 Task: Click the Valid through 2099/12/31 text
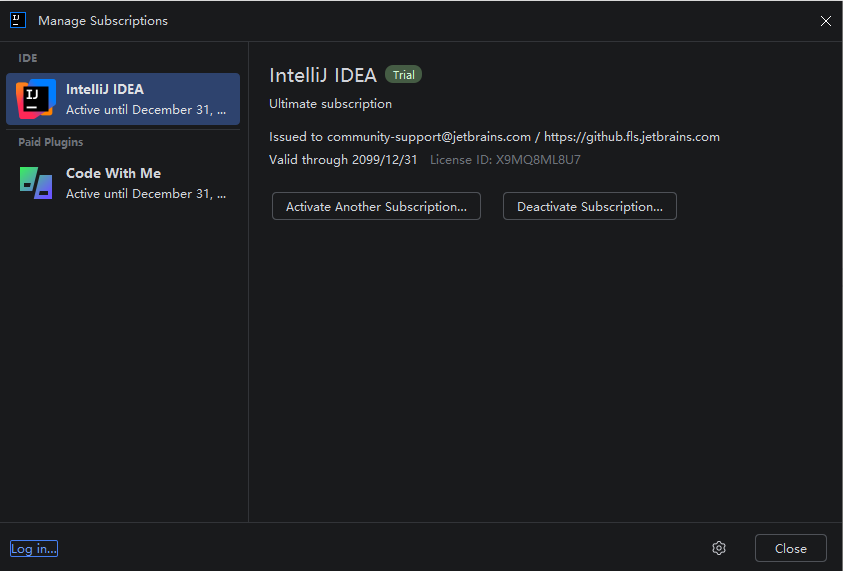click(343, 160)
